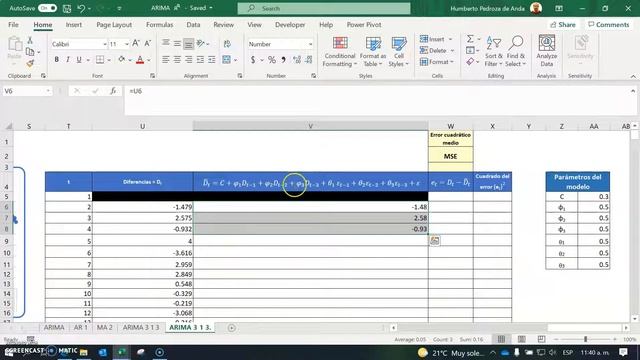Increase font size with the larger A
The height and width of the screenshot is (360, 640).
click(136, 43)
